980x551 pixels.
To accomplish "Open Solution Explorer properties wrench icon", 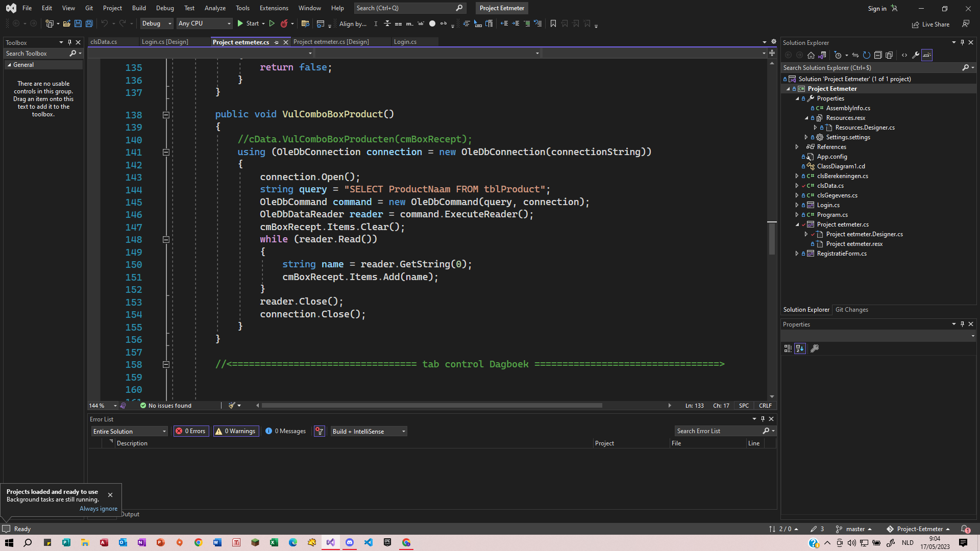I will (x=916, y=55).
